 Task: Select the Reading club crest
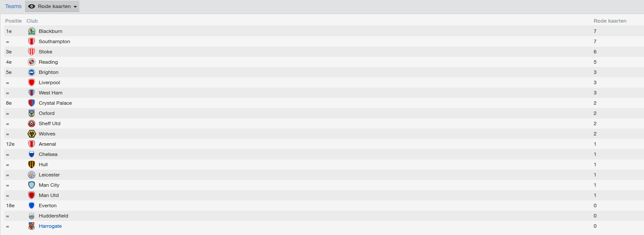point(32,62)
